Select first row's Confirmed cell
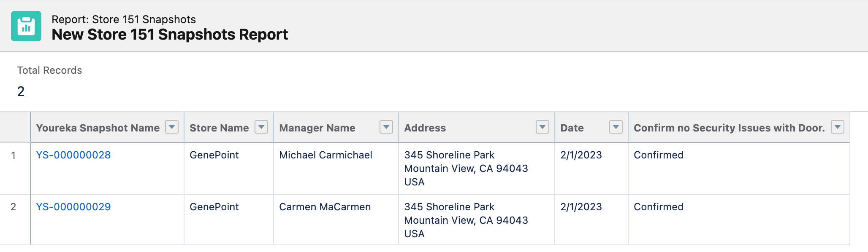The height and width of the screenshot is (252, 868). click(x=739, y=168)
